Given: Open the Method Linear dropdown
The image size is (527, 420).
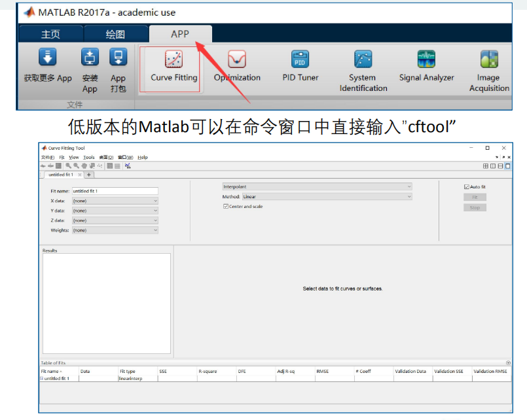Looking at the screenshot, I should 327,196.
